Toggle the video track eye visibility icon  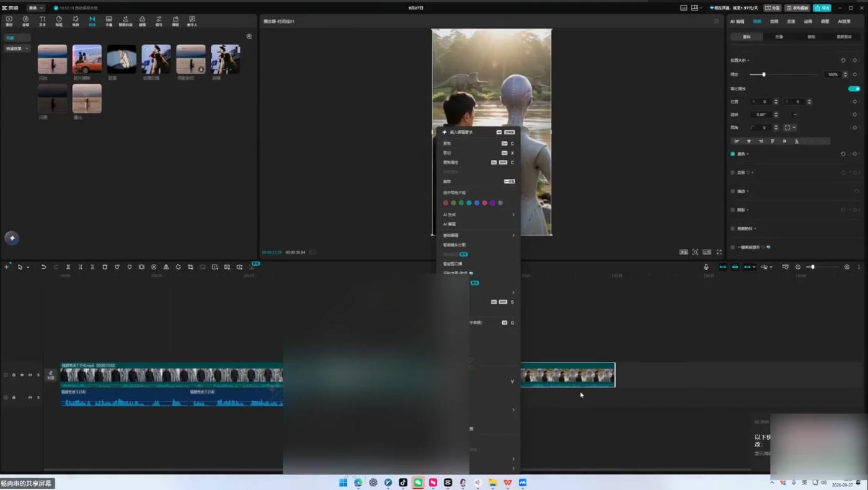[22, 375]
